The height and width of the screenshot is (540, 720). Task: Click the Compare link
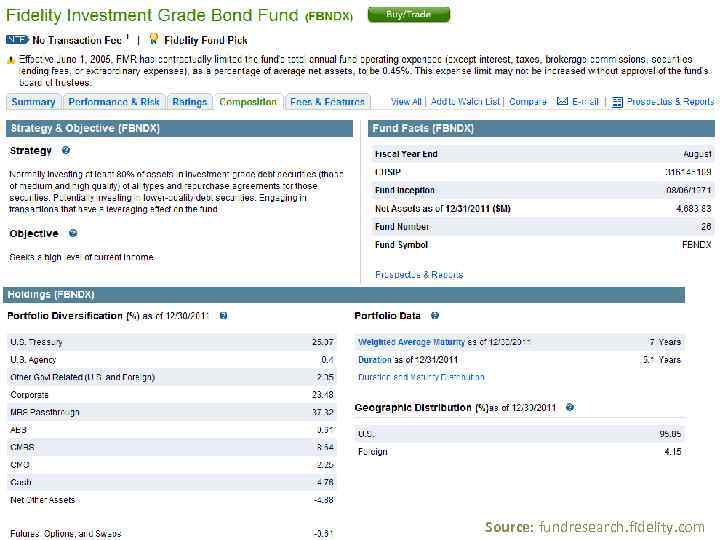tap(528, 101)
